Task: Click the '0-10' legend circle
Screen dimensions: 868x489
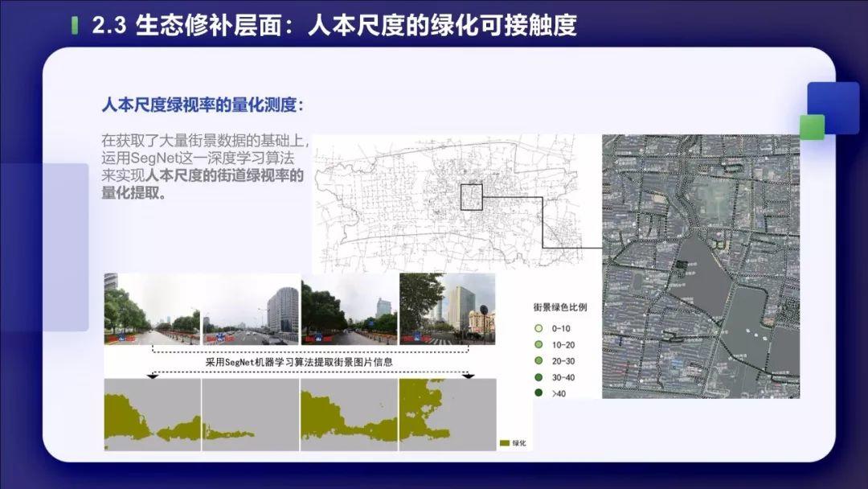Action: [x=538, y=328]
